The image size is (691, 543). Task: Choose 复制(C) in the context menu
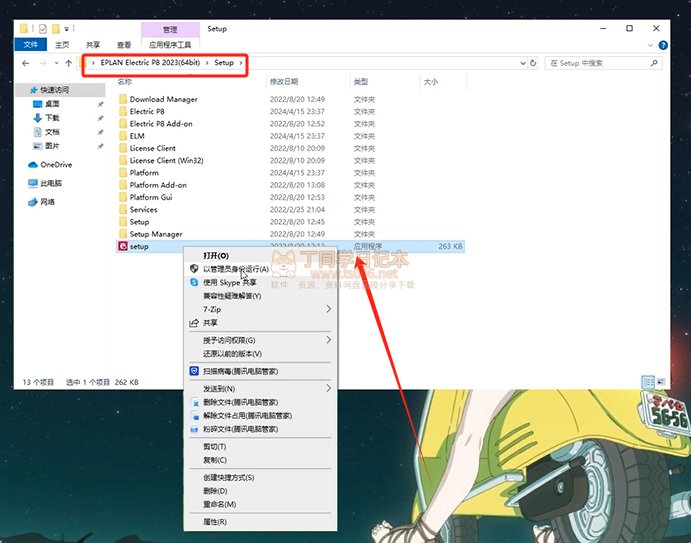[260, 460]
